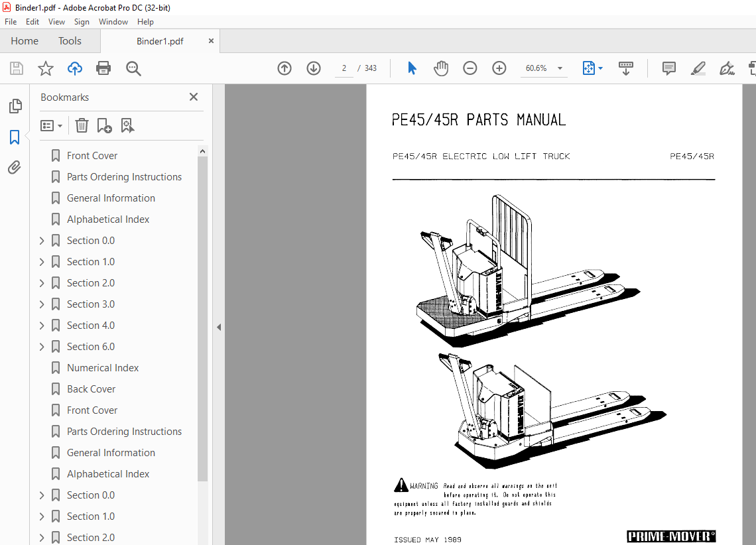Upload file to Document Cloud
Screen dimensions: 756x545
click(75, 68)
